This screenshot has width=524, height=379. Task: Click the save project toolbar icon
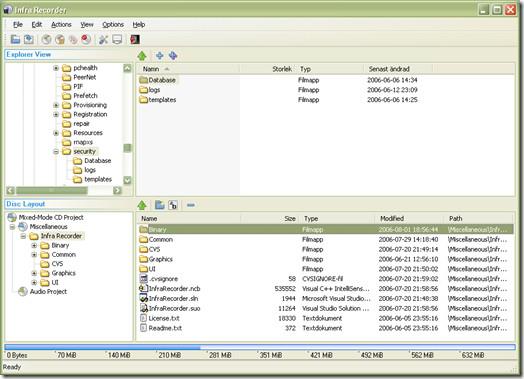click(x=29, y=39)
